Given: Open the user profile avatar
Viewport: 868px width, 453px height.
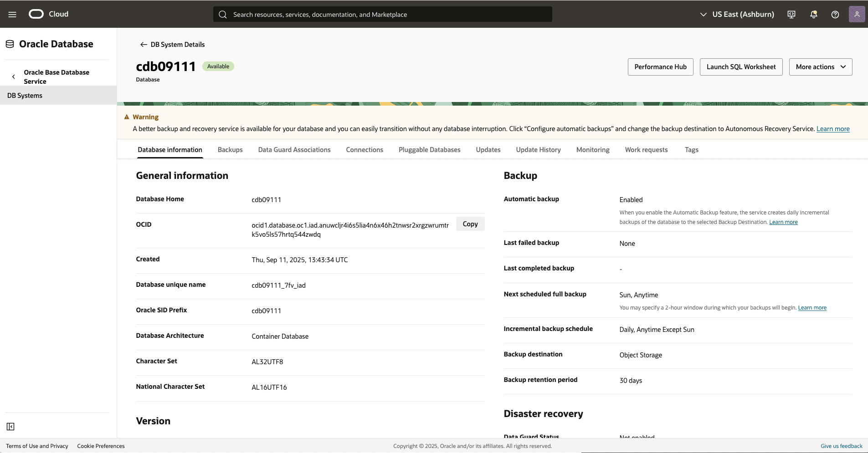Looking at the screenshot, I should click(857, 14).
